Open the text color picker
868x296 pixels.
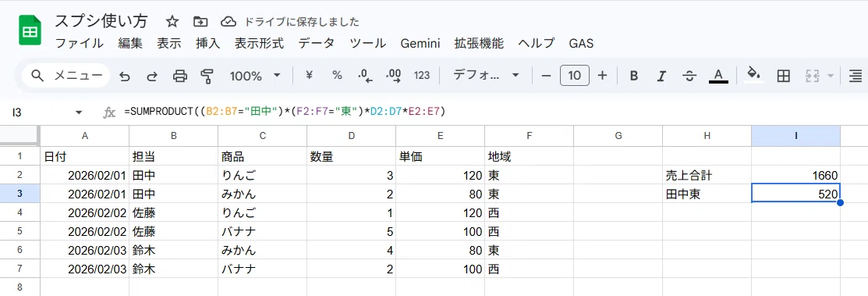718,76
